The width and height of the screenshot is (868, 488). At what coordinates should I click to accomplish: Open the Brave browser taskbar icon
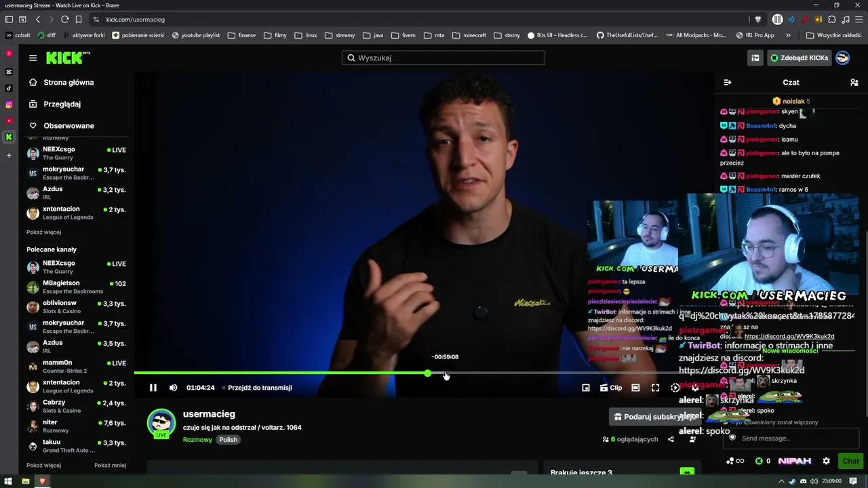click(x=42, y=481)
